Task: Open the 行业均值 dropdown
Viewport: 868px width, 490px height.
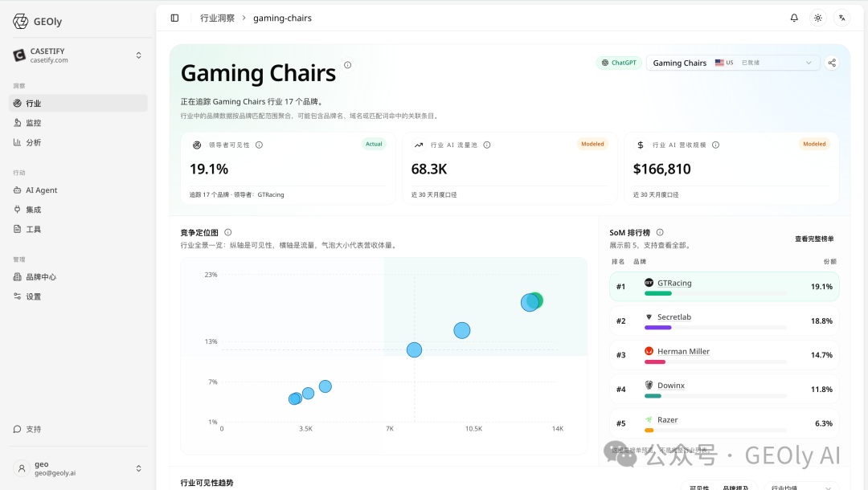Action: click(x=801, y=487)
